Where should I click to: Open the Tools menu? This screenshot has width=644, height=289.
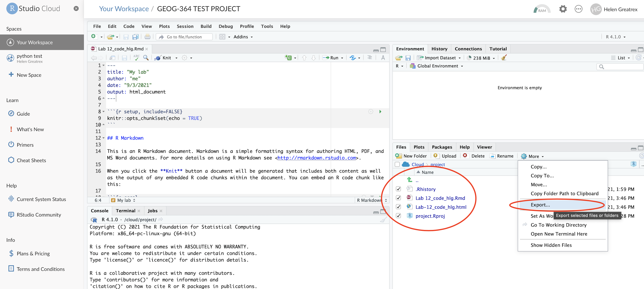267,26
